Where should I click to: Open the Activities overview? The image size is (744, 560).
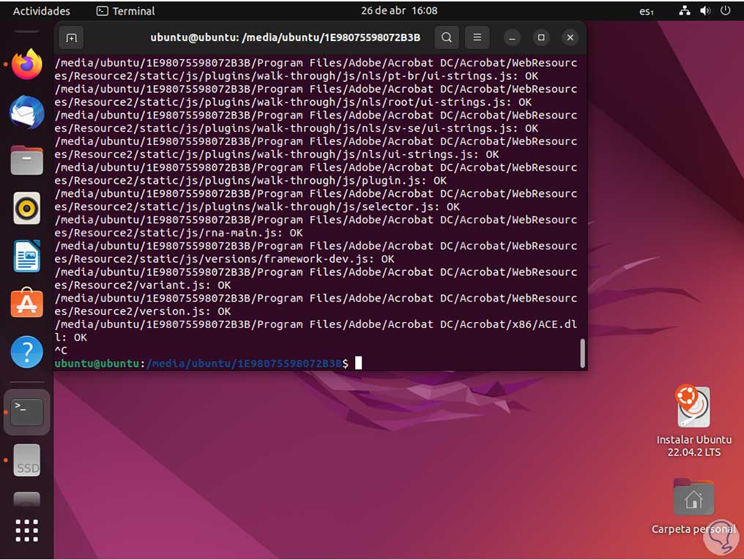(x=41, y=11)
